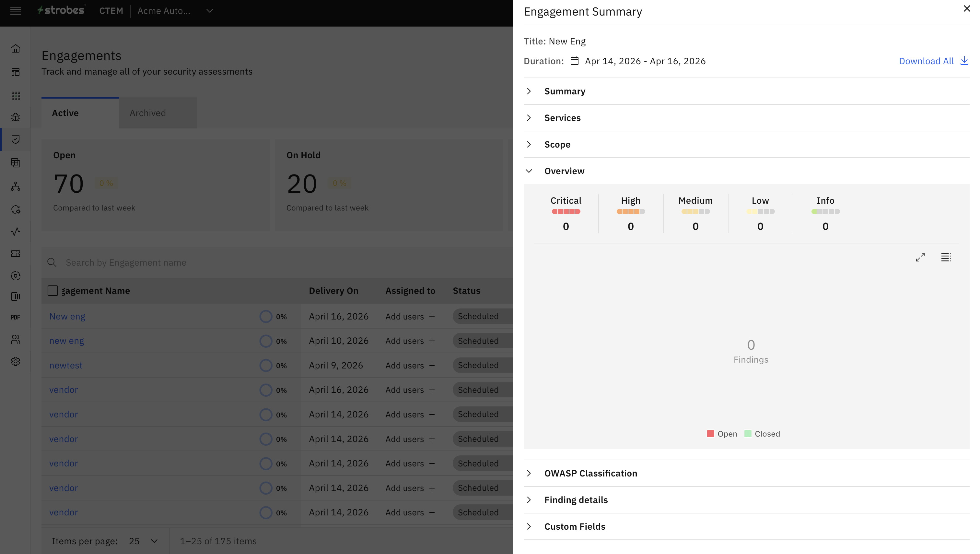This screenshot has width=980, height=554.
Task: Check the select-all engagements checkbox
Action: [53, 291]
